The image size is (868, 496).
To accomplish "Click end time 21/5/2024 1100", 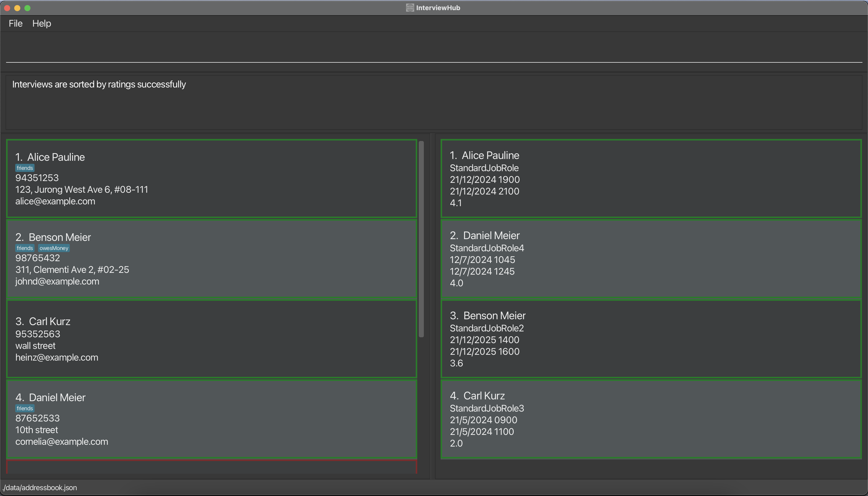I will coord(482,432).
